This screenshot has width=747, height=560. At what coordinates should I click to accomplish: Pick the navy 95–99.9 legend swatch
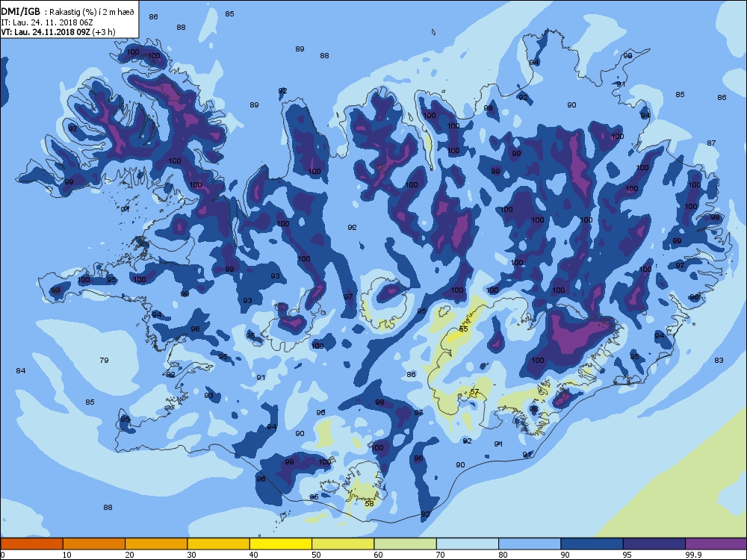[654, 544]
